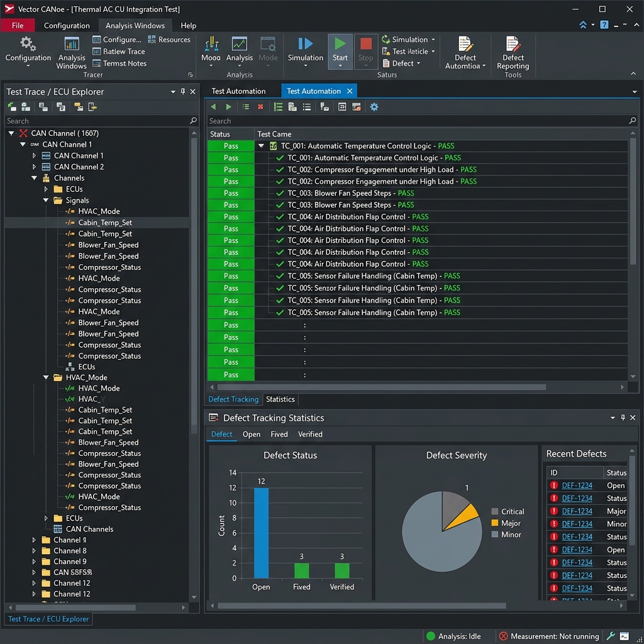Click Configure... in Tracer group
The width and height of the screenshot is (644, 644).
(116, 40)
